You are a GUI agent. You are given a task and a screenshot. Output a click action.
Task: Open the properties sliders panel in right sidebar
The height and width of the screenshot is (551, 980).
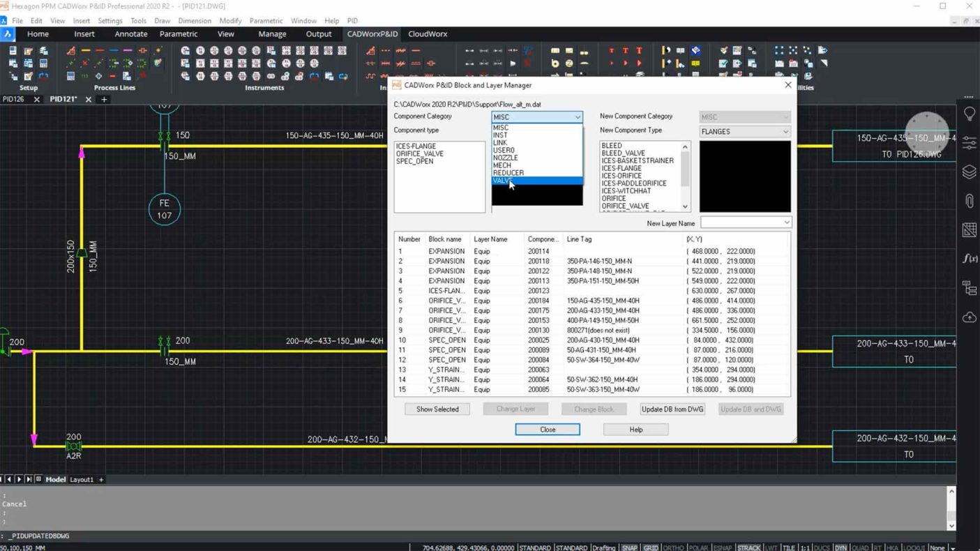[x=969, y=143]
